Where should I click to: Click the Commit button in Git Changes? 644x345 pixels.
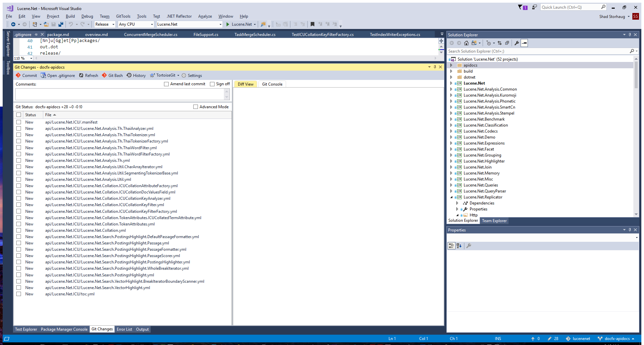pyautogui.click(x=26, y=76)
